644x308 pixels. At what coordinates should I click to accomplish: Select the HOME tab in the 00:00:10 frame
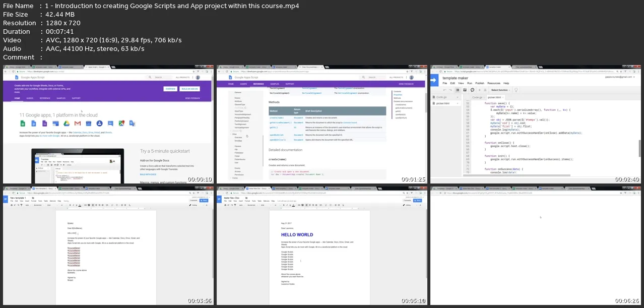click(x=17, y=98)
